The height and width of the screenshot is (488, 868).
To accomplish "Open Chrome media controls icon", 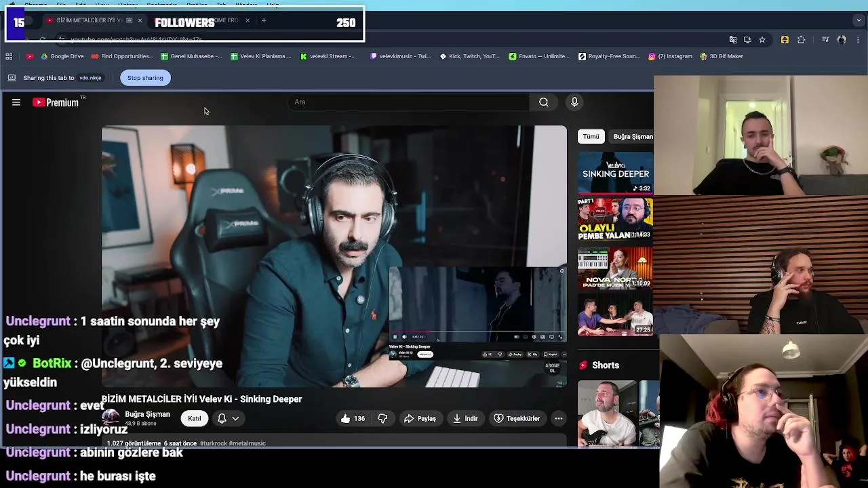I will (825, 40).
